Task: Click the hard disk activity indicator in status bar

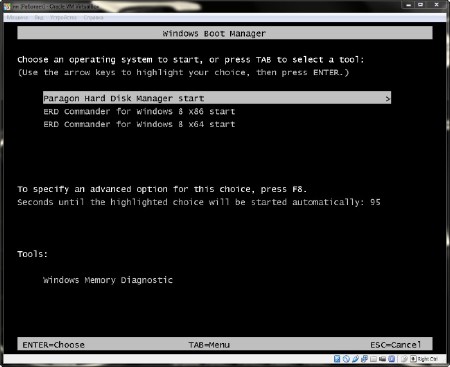Action: click(337, 359)
